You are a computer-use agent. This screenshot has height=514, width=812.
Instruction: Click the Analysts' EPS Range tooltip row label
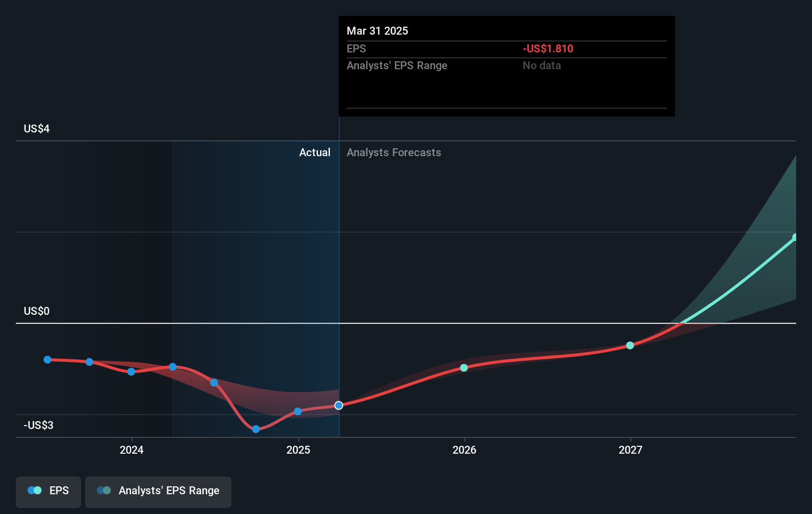[397, 65]
